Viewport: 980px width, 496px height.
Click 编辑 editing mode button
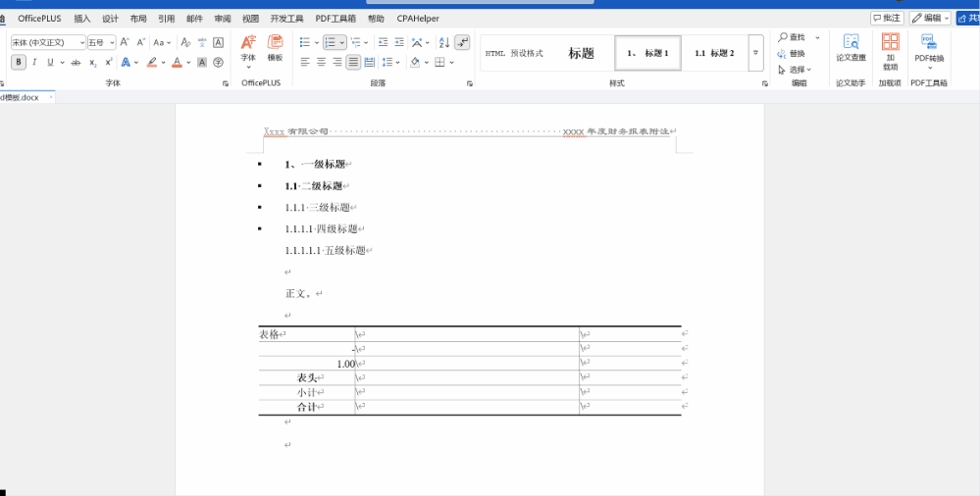point(930,18)
